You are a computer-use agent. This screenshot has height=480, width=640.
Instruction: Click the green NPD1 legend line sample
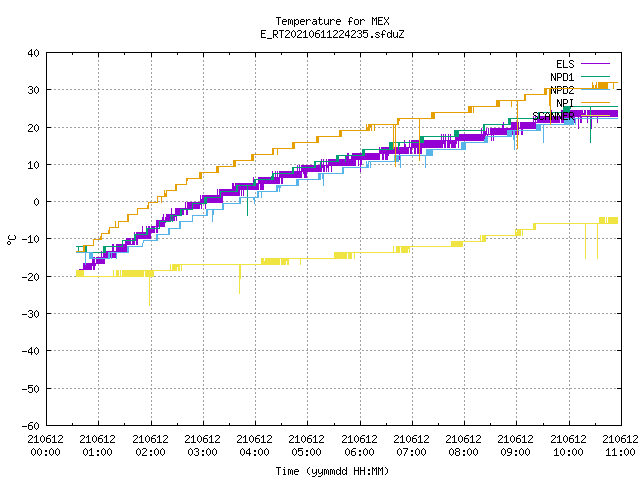(595, 77)
